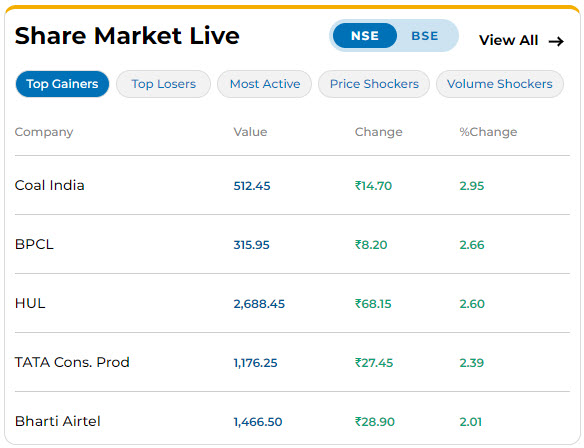The height and width of the screenshot is (448, 584).
Task: Select the Top Gainers tab
Action: (62, 84)
